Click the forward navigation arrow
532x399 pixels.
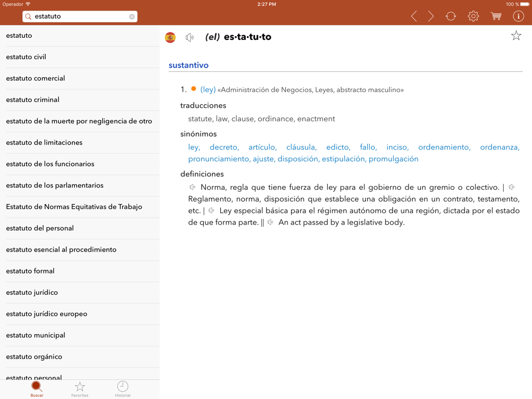(431, 16)
